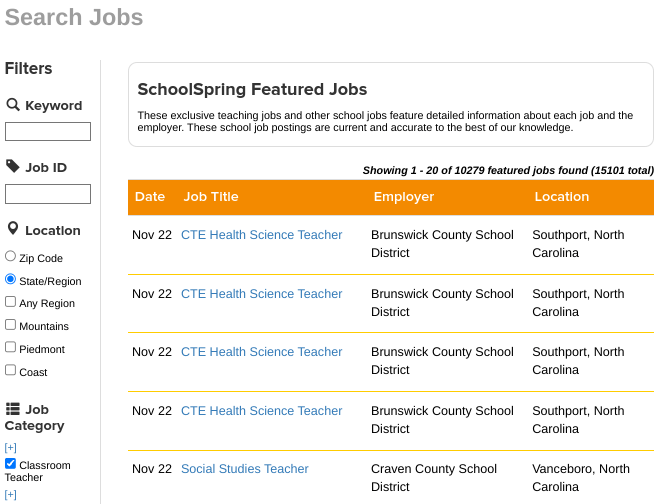Viewport: 667px width, 504px height.
Task: Select the Zip Code radio button
Action: pyautogui.click(x=11, y=257)
